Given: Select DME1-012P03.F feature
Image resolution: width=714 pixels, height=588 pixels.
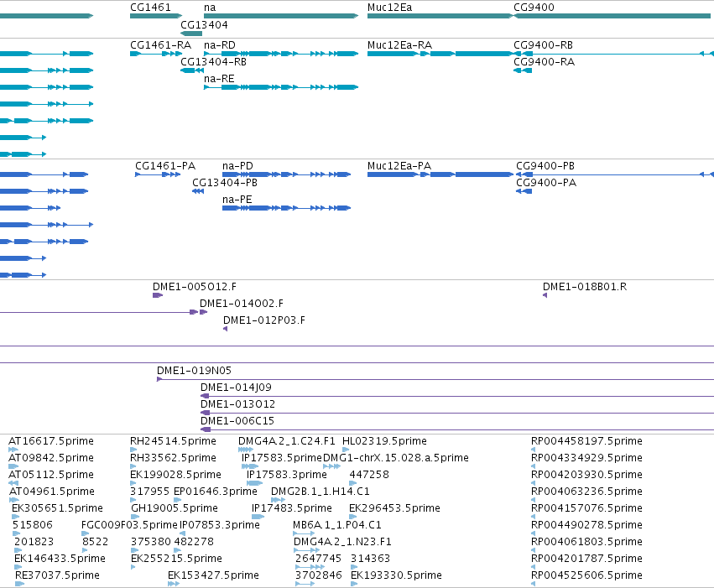Looking at the screenshot, I should point(226,329).
